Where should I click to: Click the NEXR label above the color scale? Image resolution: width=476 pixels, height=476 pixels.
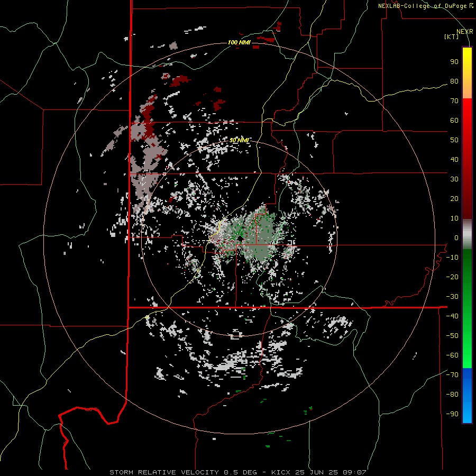pyautogui.click(x=464, y=32)
